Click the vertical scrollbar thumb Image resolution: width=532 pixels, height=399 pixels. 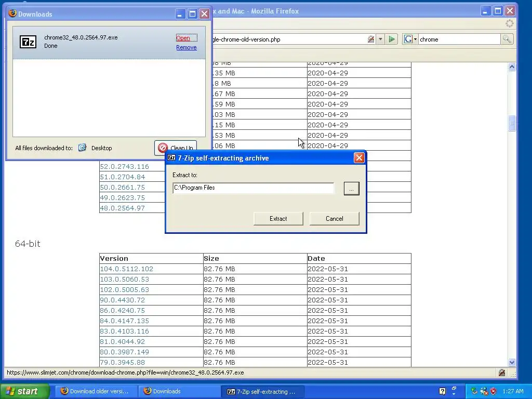tap(512, 124)
